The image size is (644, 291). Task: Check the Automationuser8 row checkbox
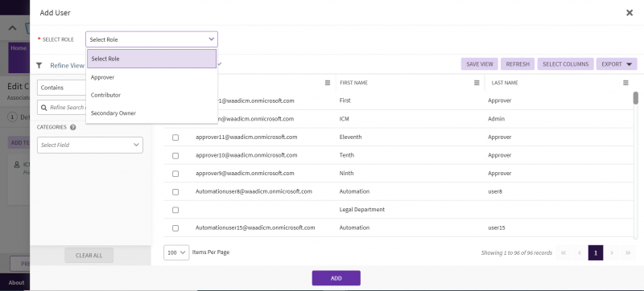click(x=175, y=191)
